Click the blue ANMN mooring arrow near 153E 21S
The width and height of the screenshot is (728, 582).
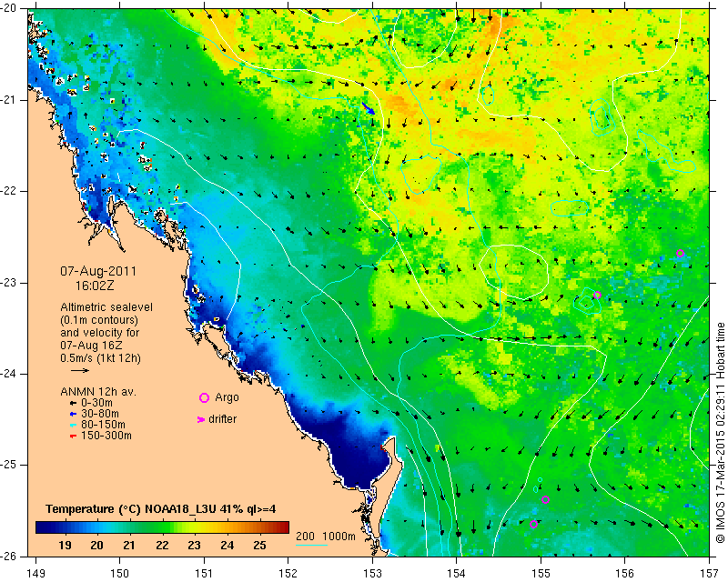point(369,108)
